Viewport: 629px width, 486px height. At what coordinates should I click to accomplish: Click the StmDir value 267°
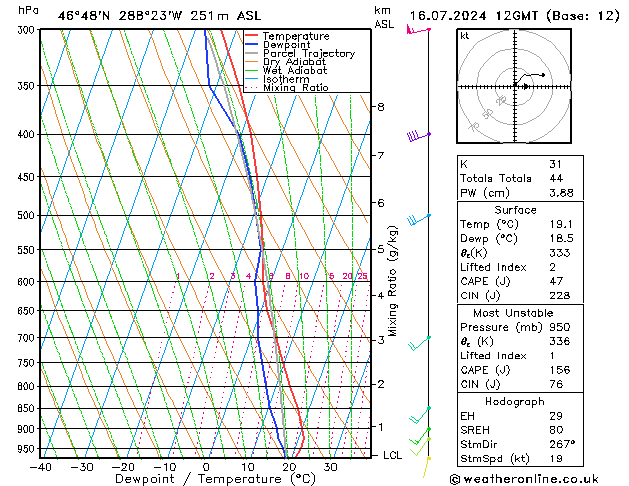point(562,444)
